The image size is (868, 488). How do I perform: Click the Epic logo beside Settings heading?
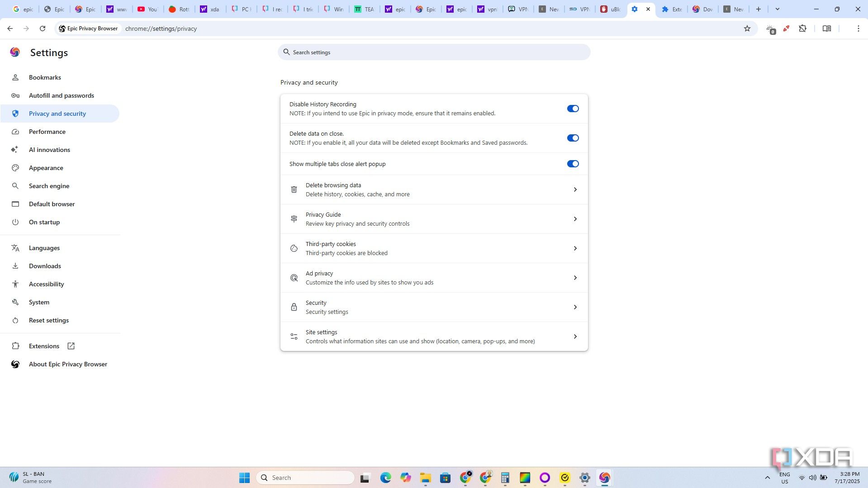point(15,52)
